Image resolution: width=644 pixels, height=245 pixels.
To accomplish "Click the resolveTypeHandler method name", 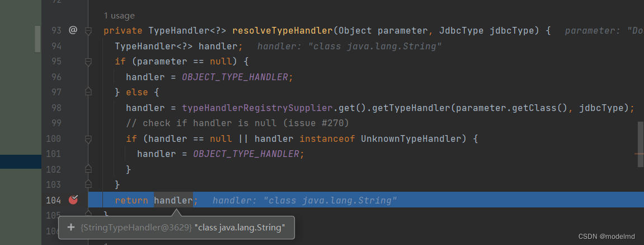I will pos(282,30).
